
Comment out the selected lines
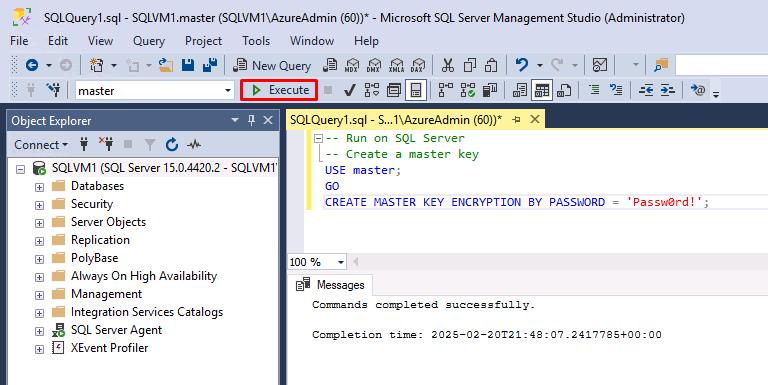point(594,90)
